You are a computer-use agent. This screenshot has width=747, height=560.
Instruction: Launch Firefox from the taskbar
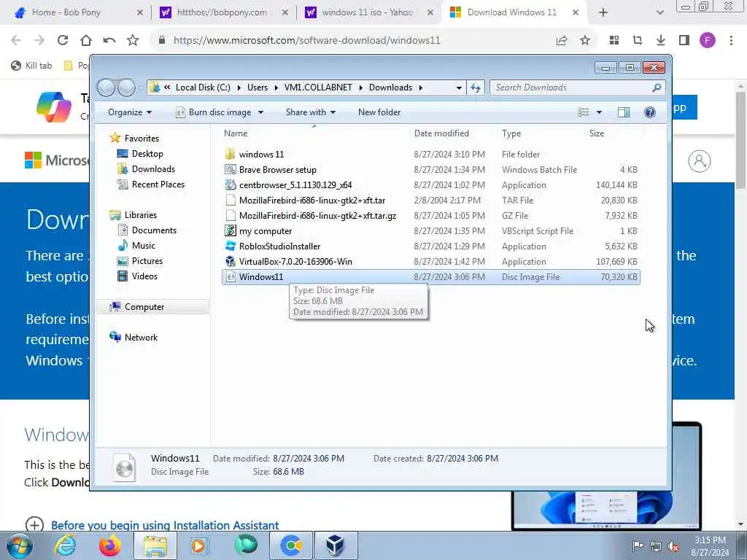coord(109,545)
